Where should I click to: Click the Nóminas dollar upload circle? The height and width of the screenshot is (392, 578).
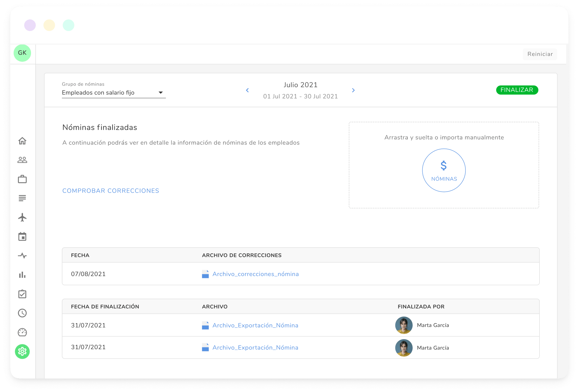point(444,170)
